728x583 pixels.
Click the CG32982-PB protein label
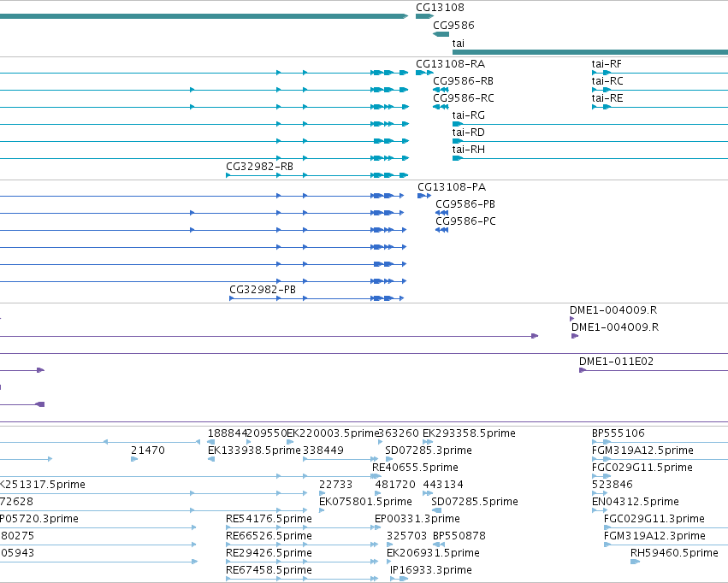click(x=263, y=290)
